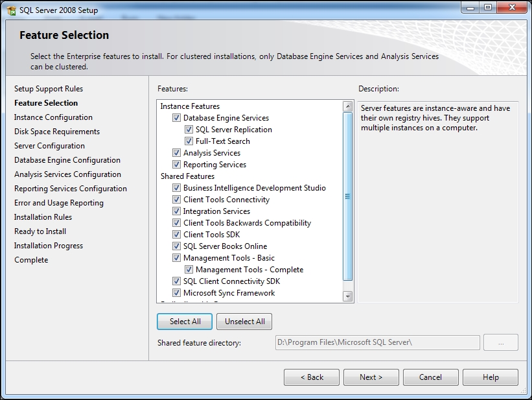This screenshot has height=400, width=532.
Task: Select the Shared Features heading
Action: (x=188, y=176)
